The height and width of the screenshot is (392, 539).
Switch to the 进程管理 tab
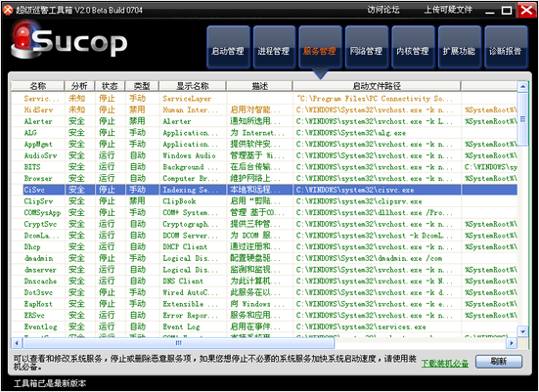click(274, 47)
